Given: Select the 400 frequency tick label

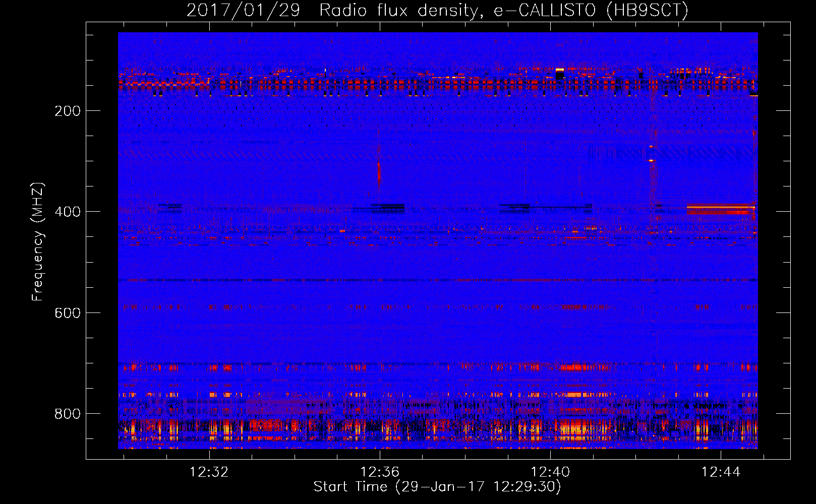Looking at the screenshot, I should click(68, 212).
